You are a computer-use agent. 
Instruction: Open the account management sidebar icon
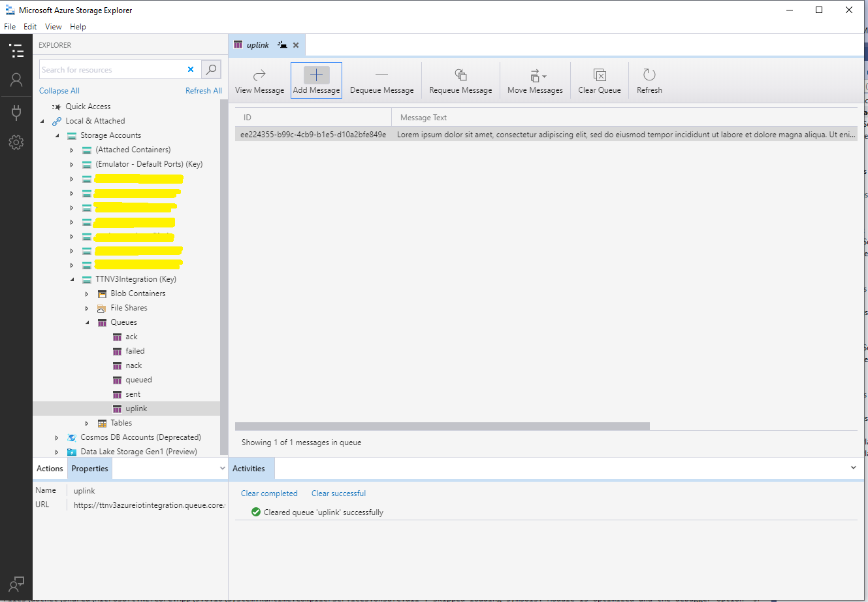point(16,80)
